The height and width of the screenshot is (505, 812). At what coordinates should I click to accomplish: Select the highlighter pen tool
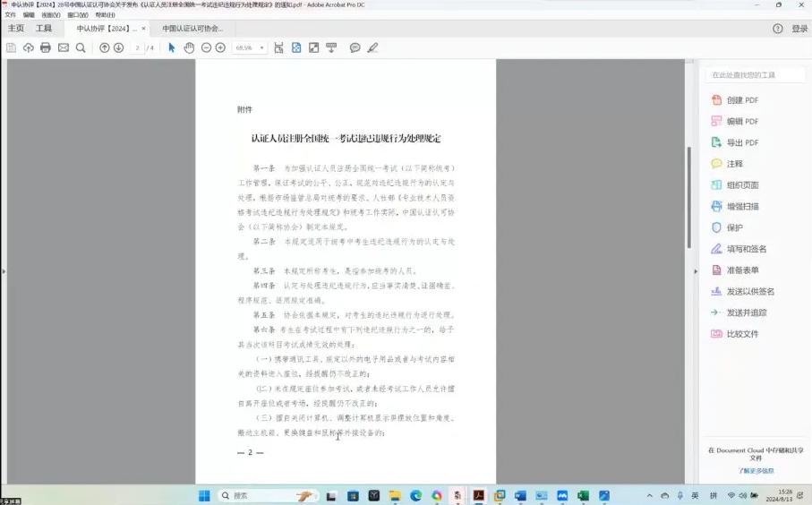pyautogui.click(x=372, y=47)
